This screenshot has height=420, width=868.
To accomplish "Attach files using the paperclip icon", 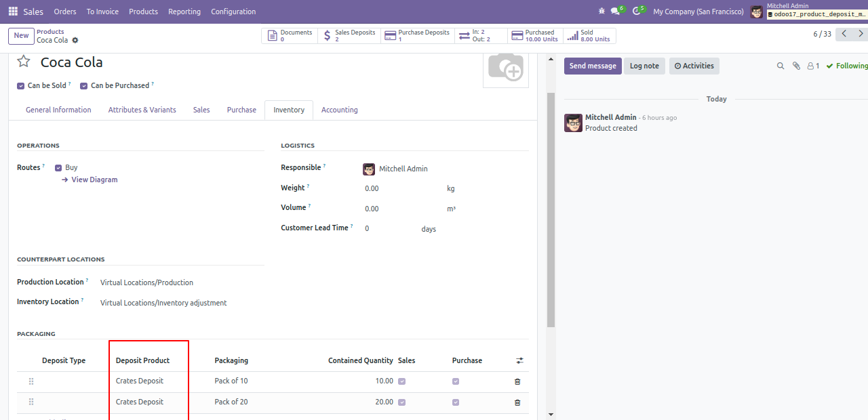I will coord(797,66).
